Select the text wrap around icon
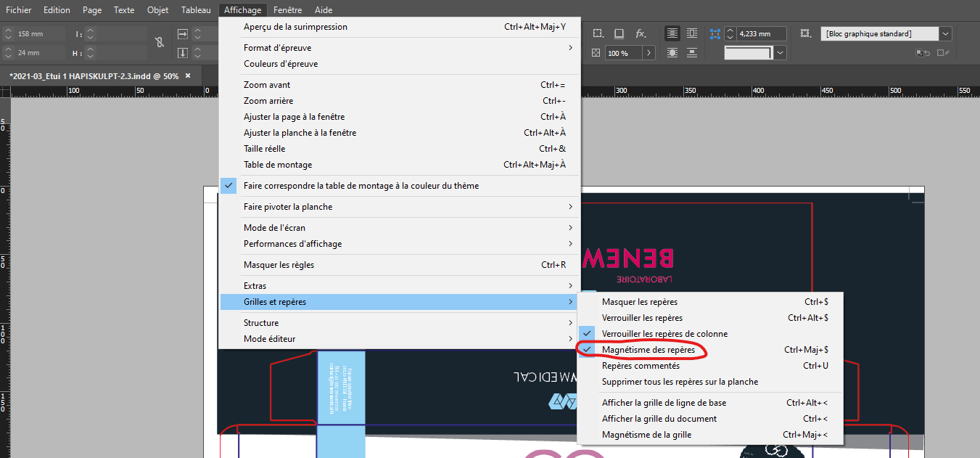The width and height of the screenshot is (980, 458). [x=691, y=33]
